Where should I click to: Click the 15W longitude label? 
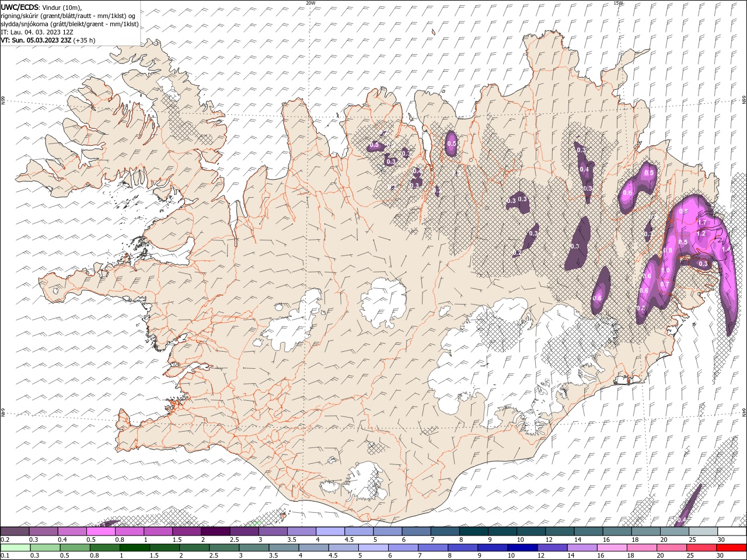coord(619,3)
